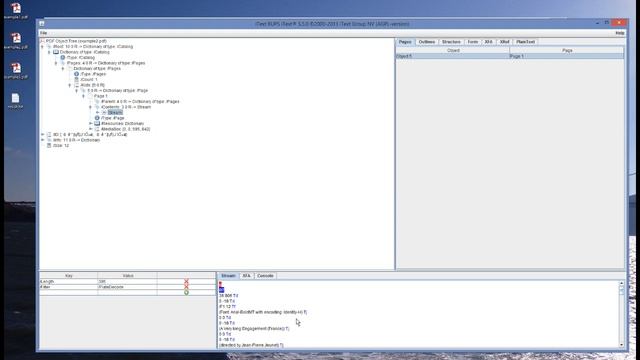Image resolution: width=640 pixels, height=360 pixels.
Task: Select the Stream tab in bottom panel
Action: tap(228, 276)
